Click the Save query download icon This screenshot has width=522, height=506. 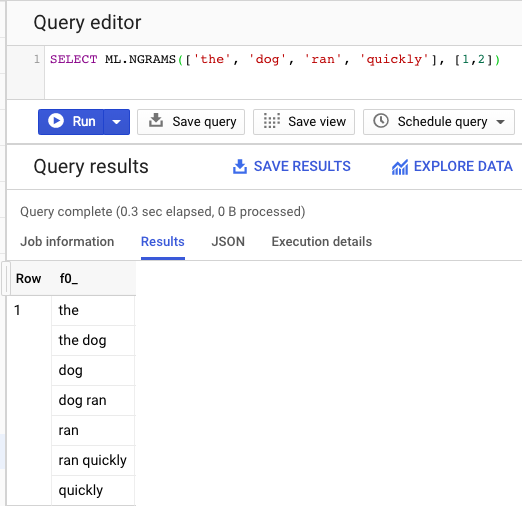[156, 121]
